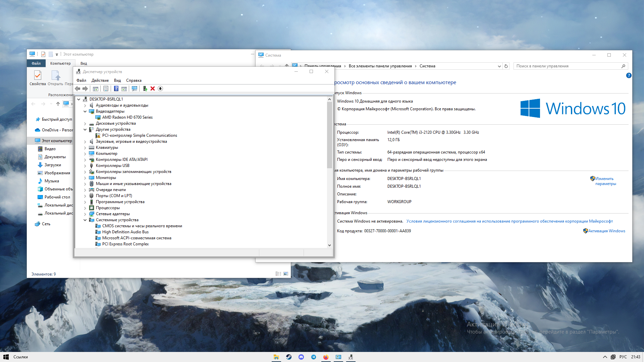Click Update driver icon with green arrow

pyautogui.click(x=145, y=88)
